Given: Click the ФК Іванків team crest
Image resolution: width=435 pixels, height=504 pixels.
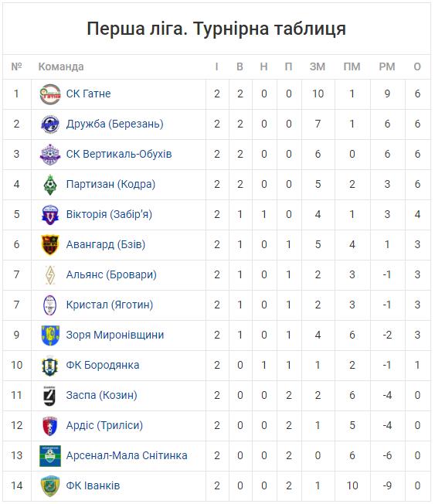Looking at the screenshot, I should (50, 486).
